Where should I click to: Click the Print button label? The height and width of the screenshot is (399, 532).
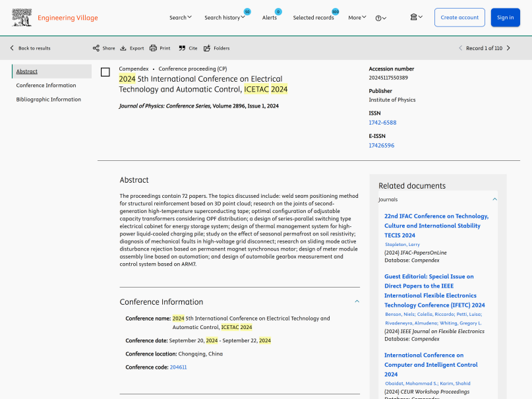(165, 48)
